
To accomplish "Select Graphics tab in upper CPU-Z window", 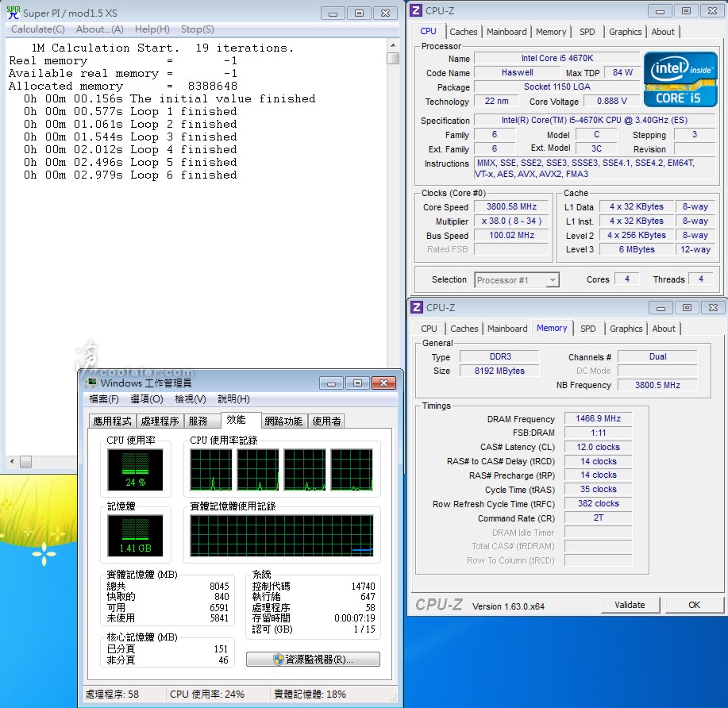I will click(626, 32).
